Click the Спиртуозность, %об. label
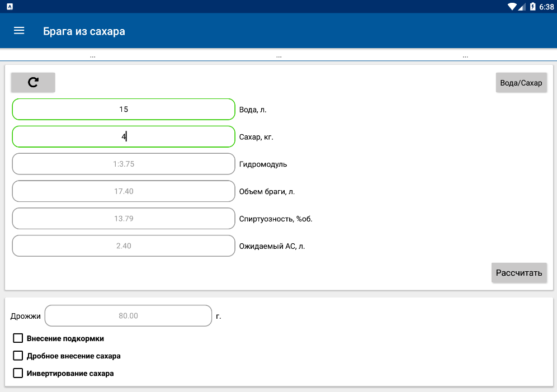 tap(276, 219)
